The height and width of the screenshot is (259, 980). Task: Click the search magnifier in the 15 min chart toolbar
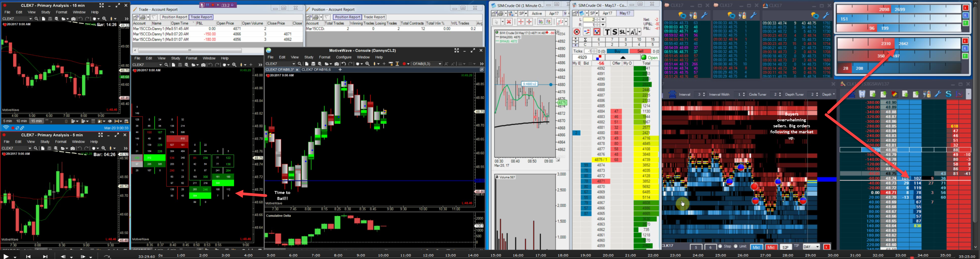coord(36,19)
